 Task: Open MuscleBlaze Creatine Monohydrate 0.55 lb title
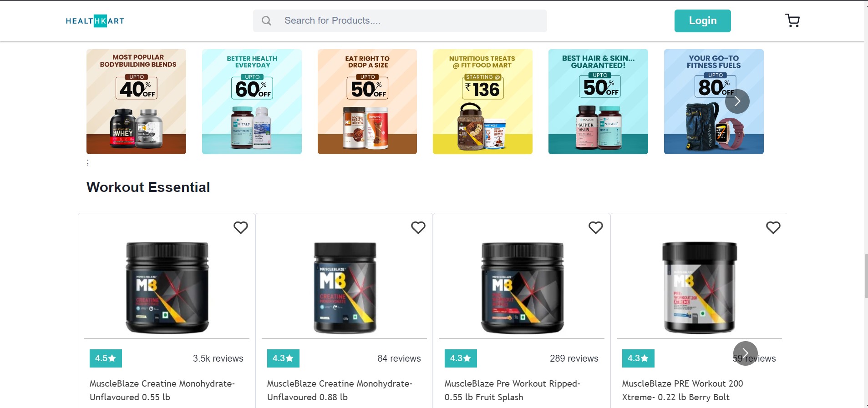[x=162, y=390]
